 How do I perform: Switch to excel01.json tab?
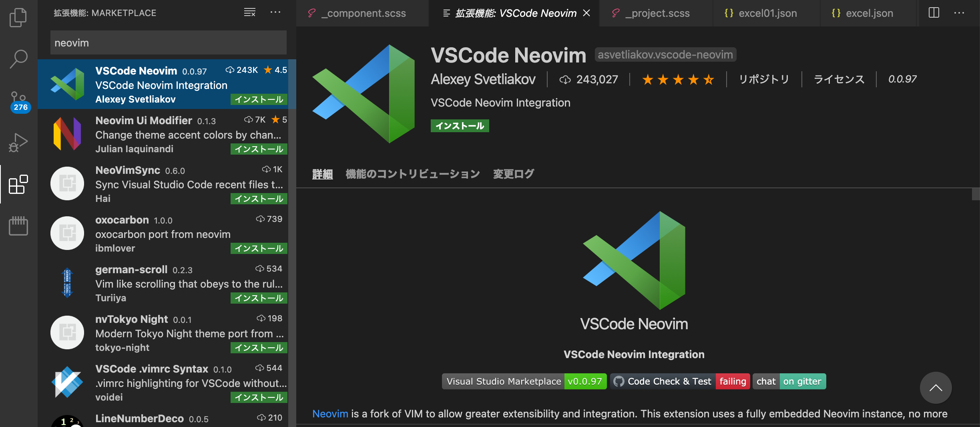766,13
